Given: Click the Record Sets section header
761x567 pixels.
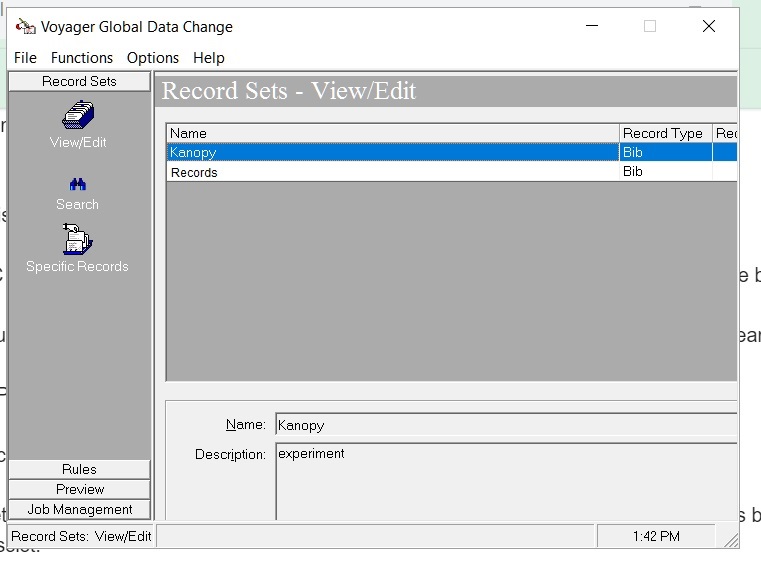Looking at the screenshot, I should tap(79, 81).
